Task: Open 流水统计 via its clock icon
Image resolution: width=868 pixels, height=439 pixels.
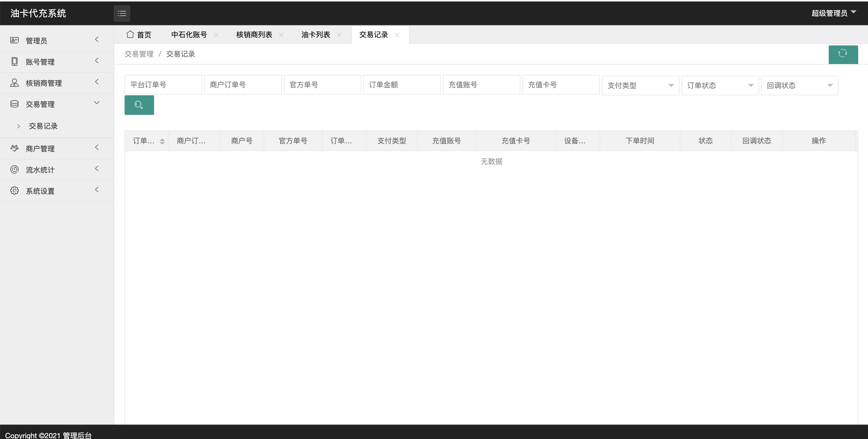Action: [x=14, y=170]
